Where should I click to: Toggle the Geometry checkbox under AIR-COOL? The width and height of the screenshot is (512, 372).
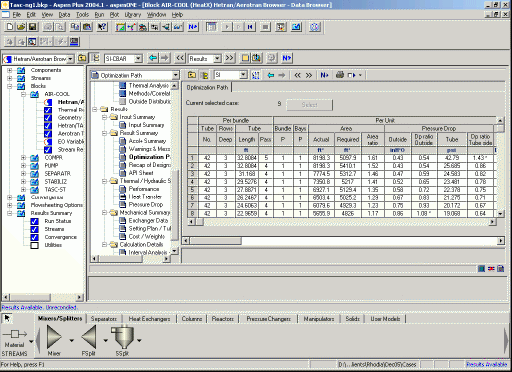[48, 118]
